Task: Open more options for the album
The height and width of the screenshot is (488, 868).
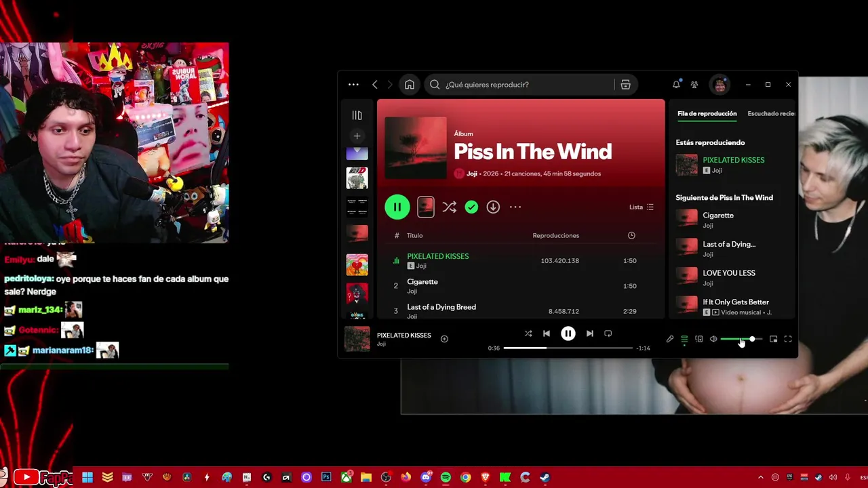Action: coord(515,207)
